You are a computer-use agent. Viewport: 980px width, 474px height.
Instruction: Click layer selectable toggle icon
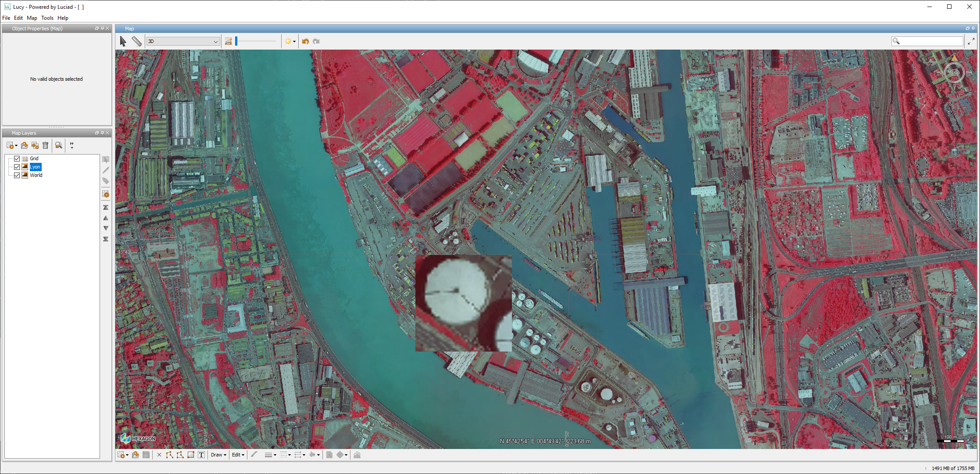coord(106,159)
